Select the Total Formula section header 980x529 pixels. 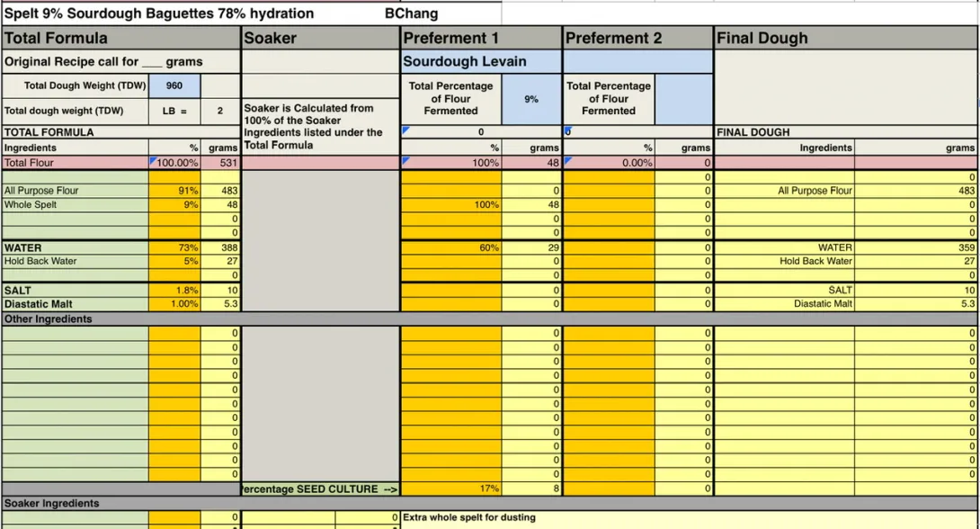point(120,38)
